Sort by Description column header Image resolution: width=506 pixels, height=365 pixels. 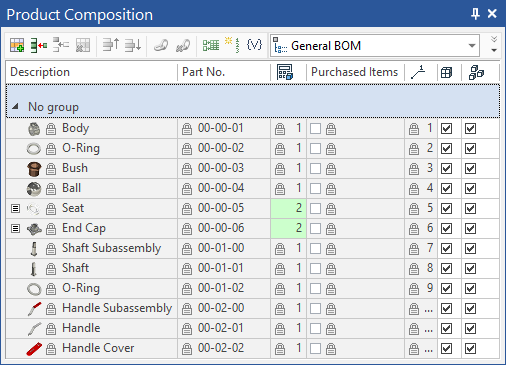click(40, 72)
